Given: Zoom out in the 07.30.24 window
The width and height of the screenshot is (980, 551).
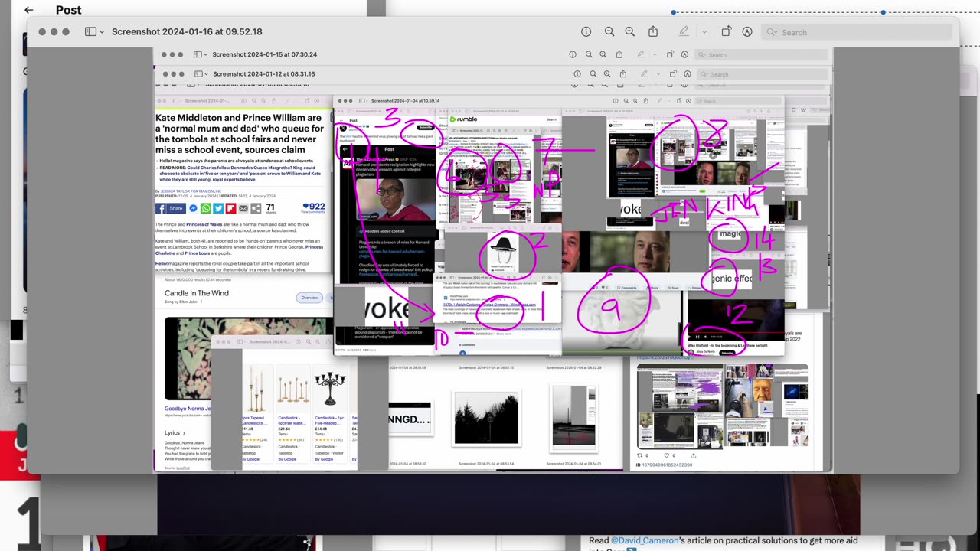Looking at the screenshot, I should click(589, 54).
